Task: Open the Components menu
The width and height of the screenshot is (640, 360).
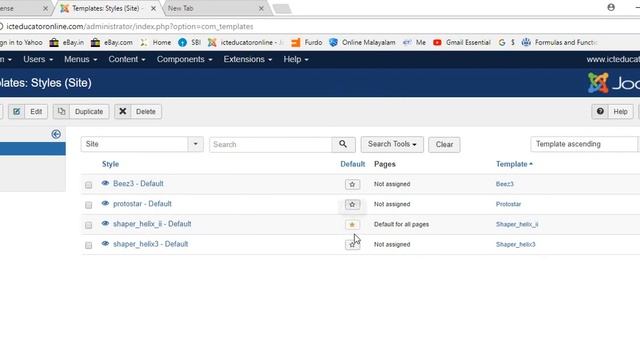Action: point(184,60)
